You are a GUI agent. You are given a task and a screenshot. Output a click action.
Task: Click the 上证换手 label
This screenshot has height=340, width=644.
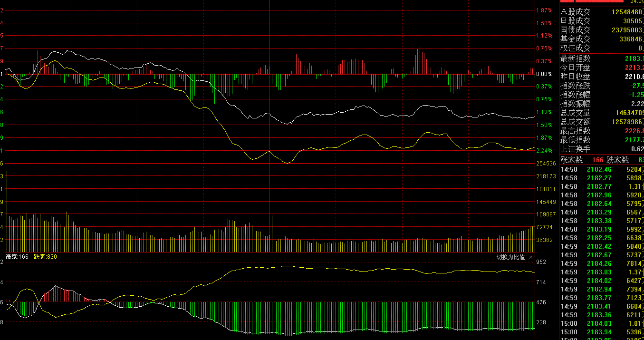coord(575,149)
